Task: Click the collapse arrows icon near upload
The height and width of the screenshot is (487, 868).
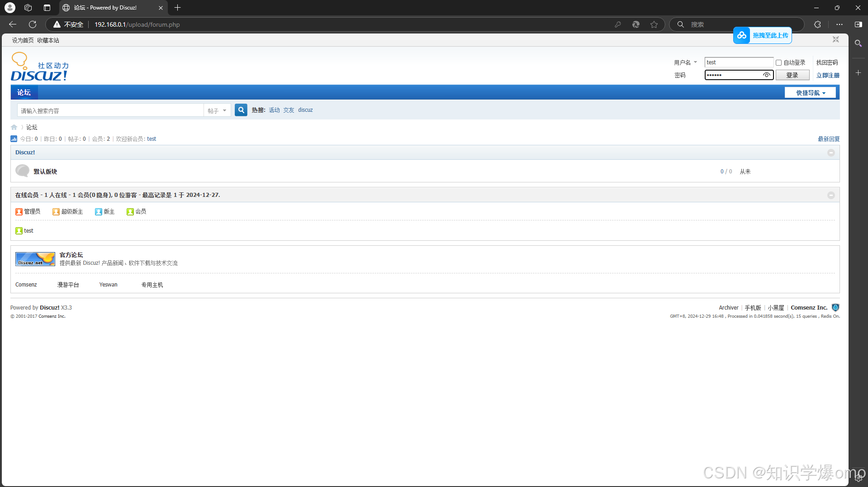Action: 835,39
